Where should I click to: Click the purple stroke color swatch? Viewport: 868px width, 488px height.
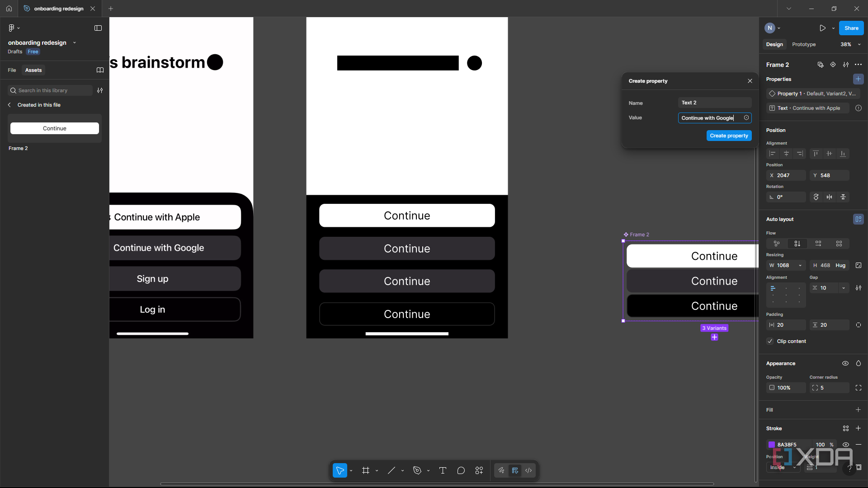pos(772,445)
